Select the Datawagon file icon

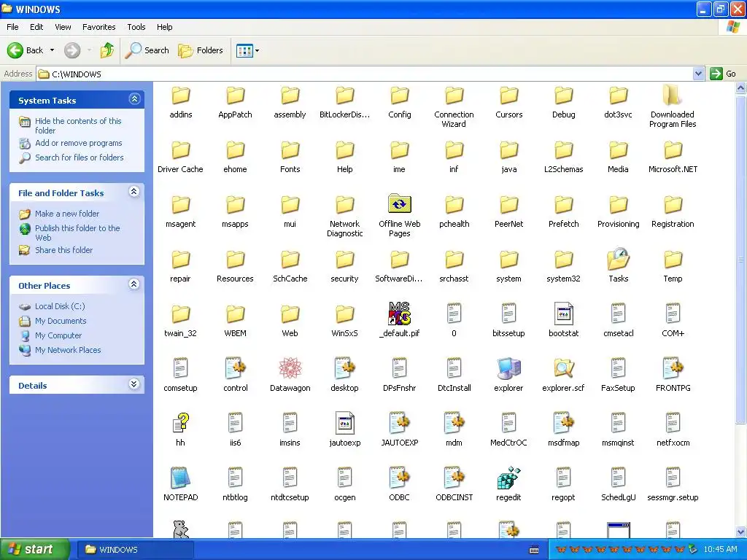coord(290,368)
